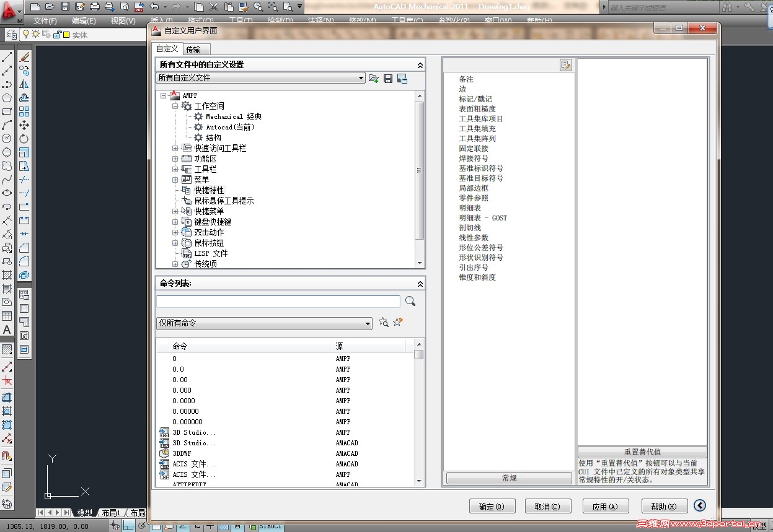Click the Export to PDF icon

pos(139,7)
